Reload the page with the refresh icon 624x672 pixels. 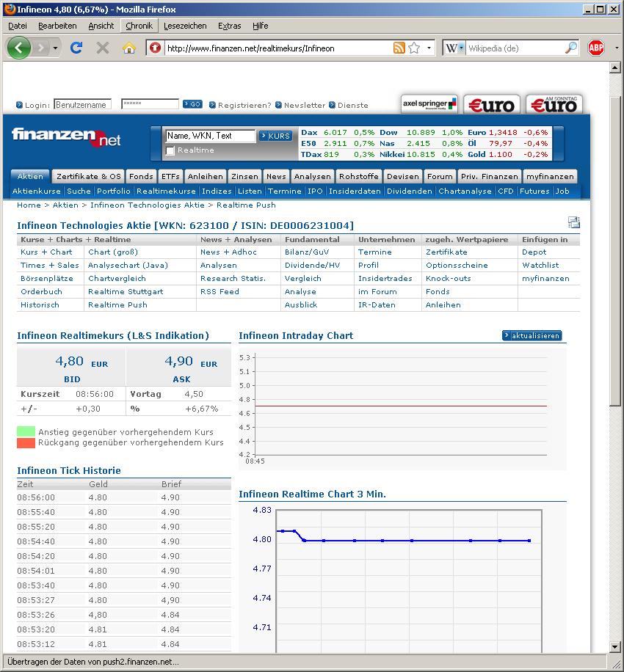click(76, 48)
